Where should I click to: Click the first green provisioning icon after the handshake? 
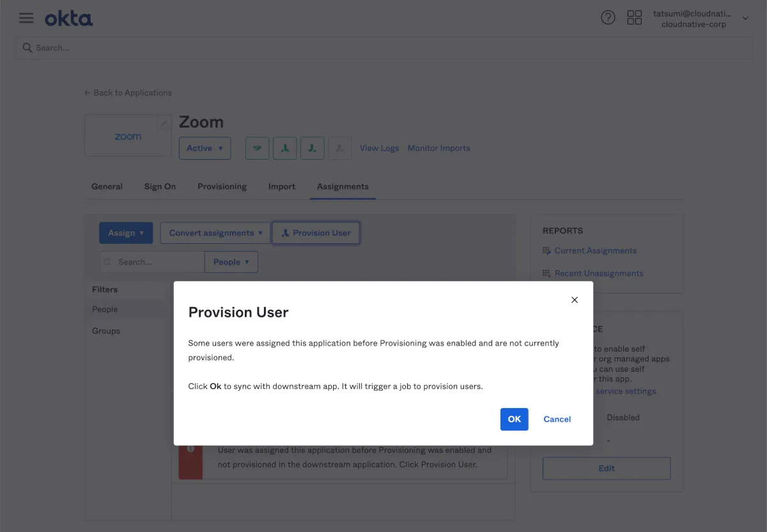285,148
